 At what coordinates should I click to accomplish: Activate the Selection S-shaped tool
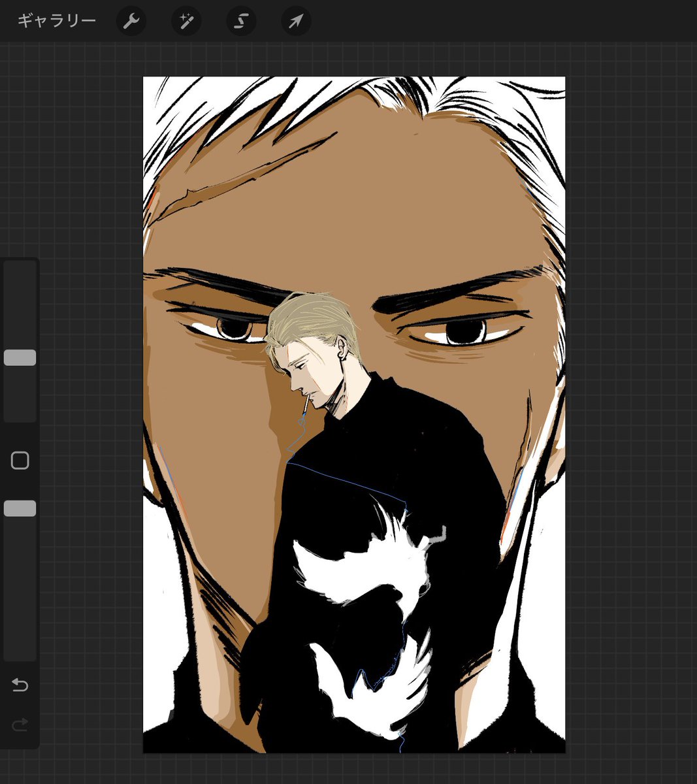coord(241,22)
